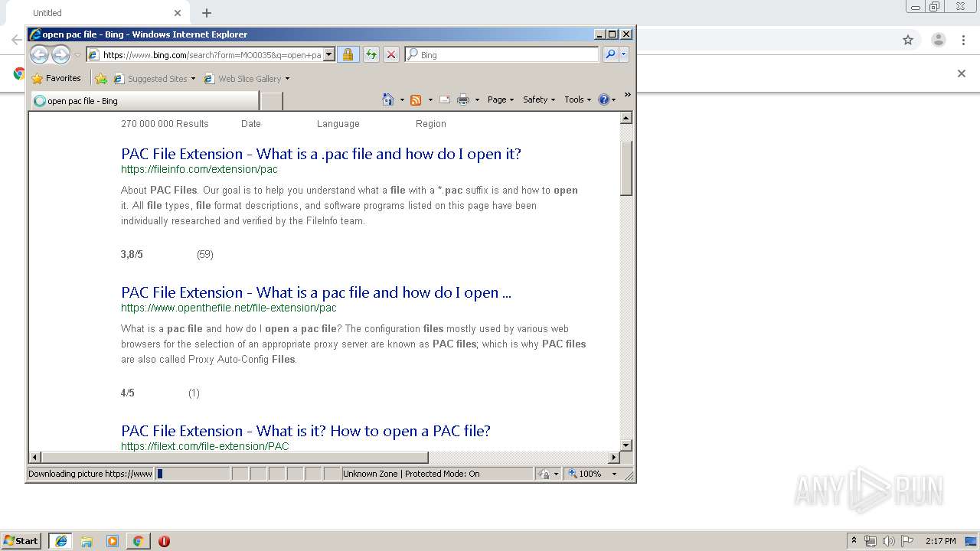
Task: Open the system tray volume icon
Action: click(889, 541)
